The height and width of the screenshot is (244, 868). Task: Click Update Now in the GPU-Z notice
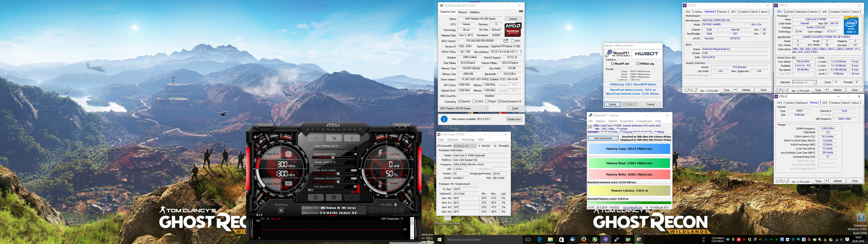[x=514, y=119]
